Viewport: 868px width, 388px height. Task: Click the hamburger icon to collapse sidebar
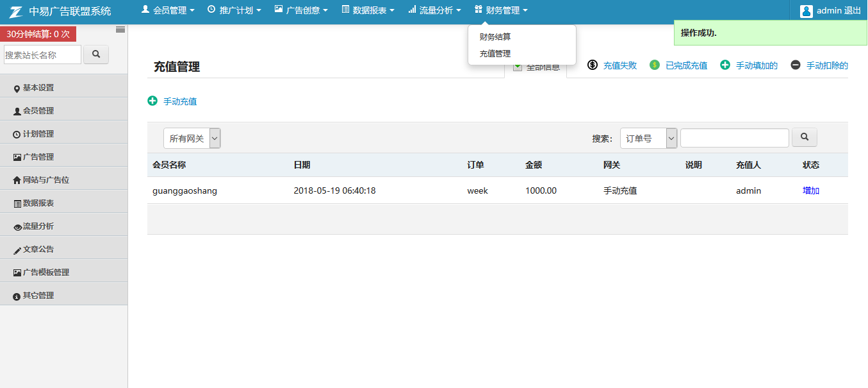120,30
